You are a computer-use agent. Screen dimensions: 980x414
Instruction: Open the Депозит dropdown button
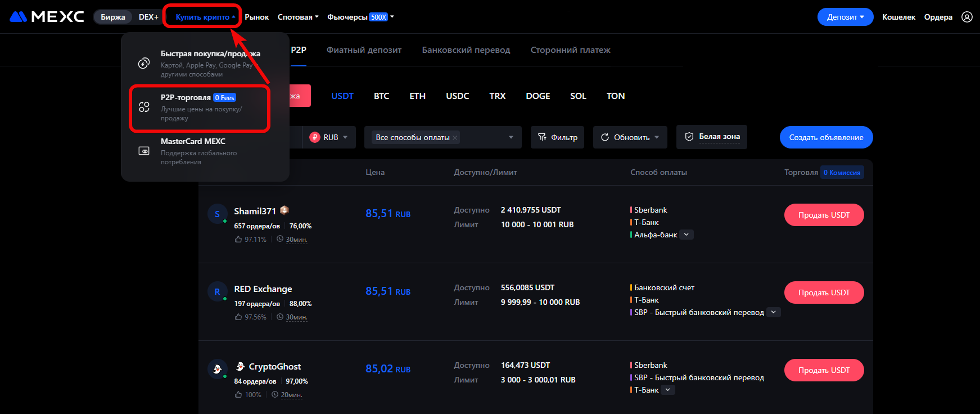[x=845, y=17]
